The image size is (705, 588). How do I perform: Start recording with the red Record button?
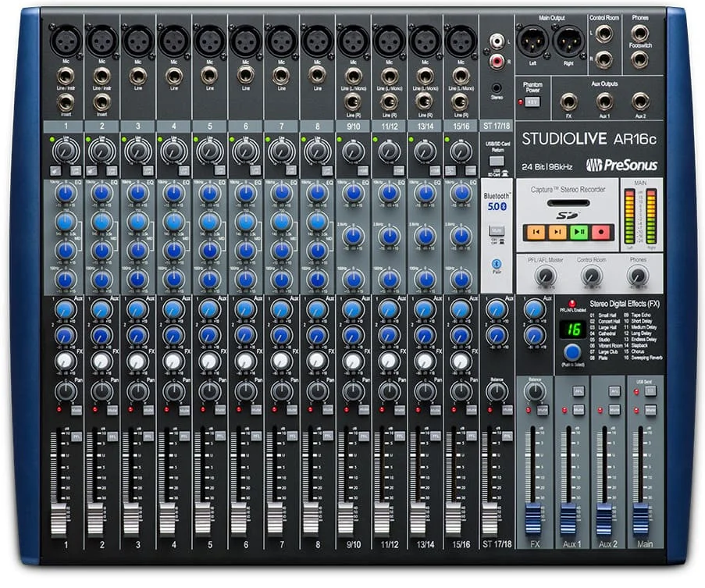point(600,232)
